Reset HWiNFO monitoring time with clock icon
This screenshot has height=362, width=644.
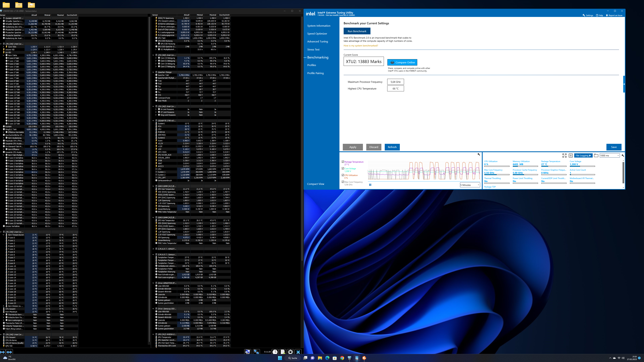tap(275, 352)
